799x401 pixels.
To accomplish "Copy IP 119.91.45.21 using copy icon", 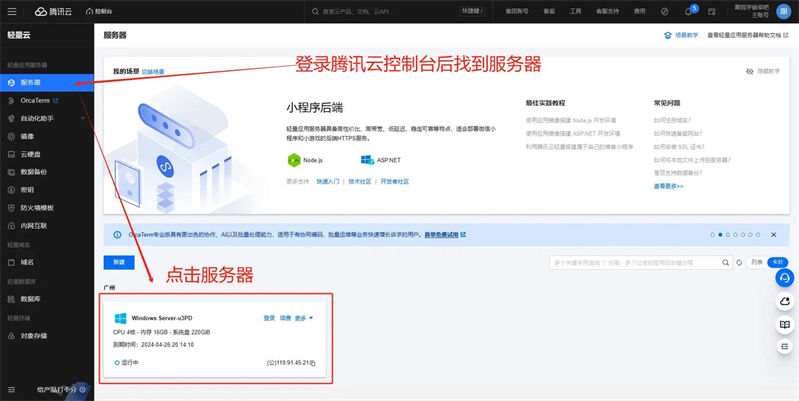I will (x=313, y=363).
